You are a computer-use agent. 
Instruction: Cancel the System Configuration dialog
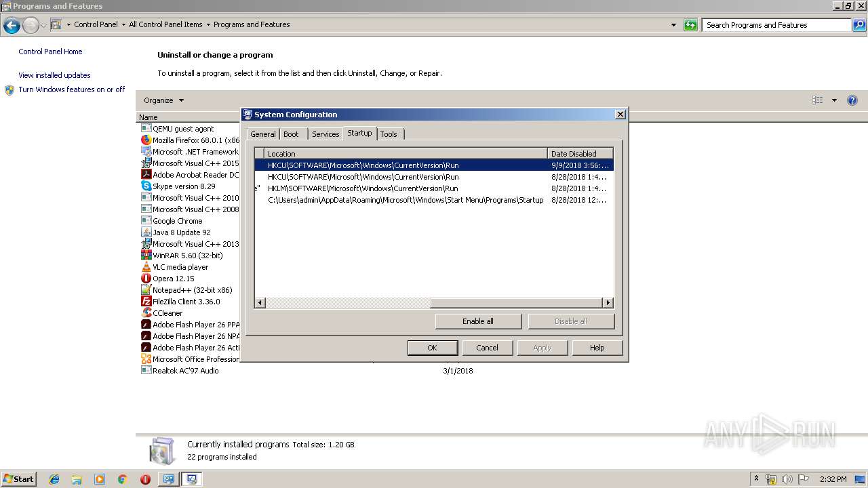[x=487, y=348]
